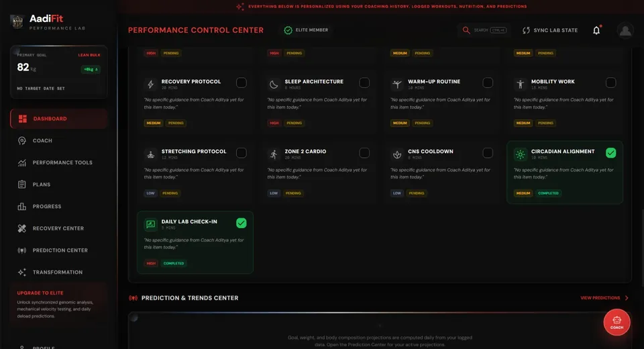This screenshot has width=644, height=349.
Task: Go to Coach section
Action: click(59, 140)
